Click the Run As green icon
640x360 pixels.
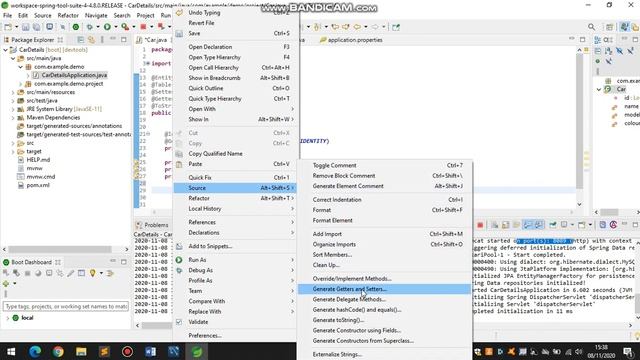pyautogui.click(x=179, y=260)
